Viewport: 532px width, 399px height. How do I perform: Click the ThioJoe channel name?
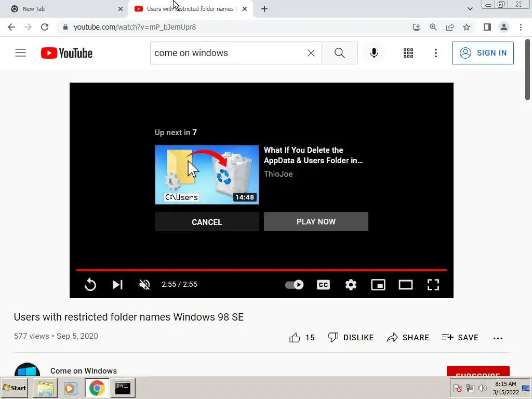[x=278, y=174]
